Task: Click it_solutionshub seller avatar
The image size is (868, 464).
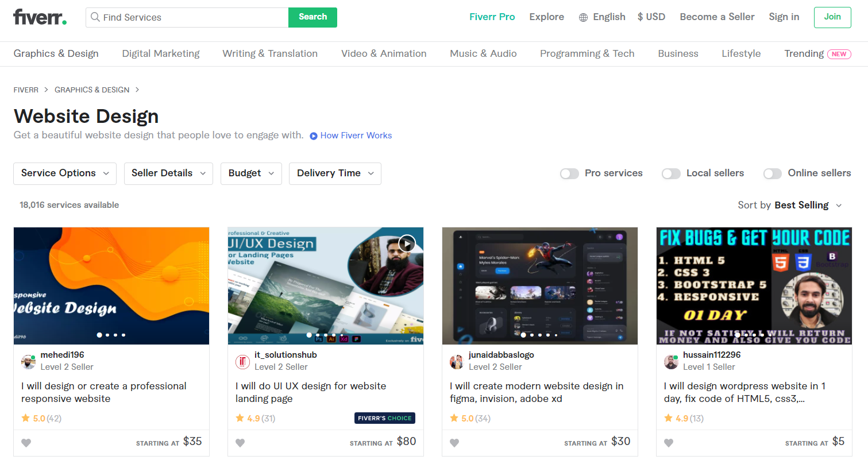Action: tap(242, 362)
